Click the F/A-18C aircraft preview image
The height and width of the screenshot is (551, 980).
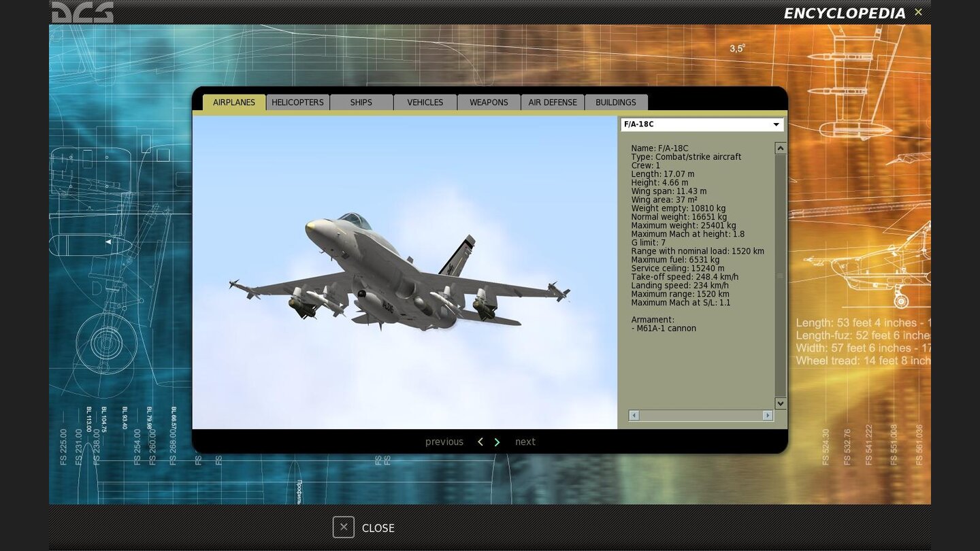tap(405, 272)
